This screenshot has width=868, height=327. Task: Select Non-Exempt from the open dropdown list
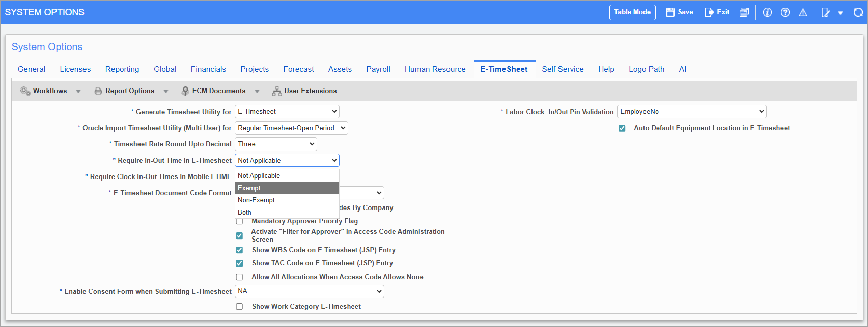257,200
